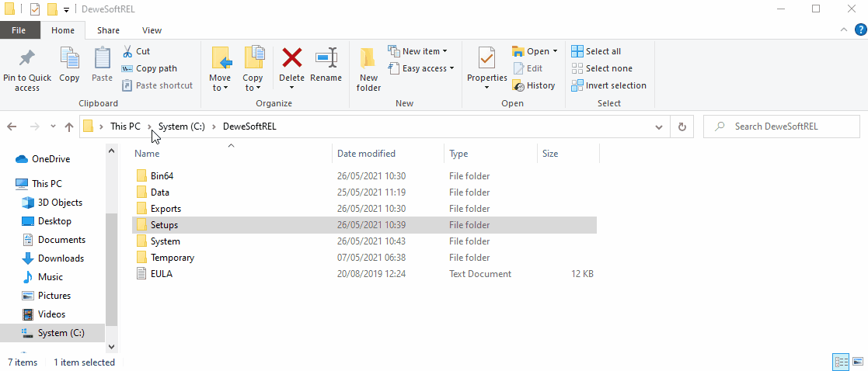Open the File menu tab
The height and width of the screenshot is (371, 868).
tap(19, 30)
